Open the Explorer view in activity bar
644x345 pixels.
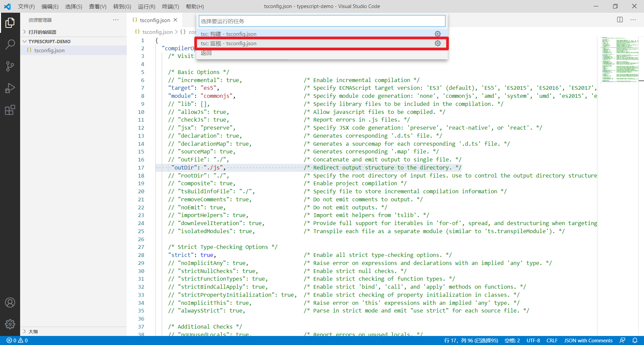coord(10,23)
